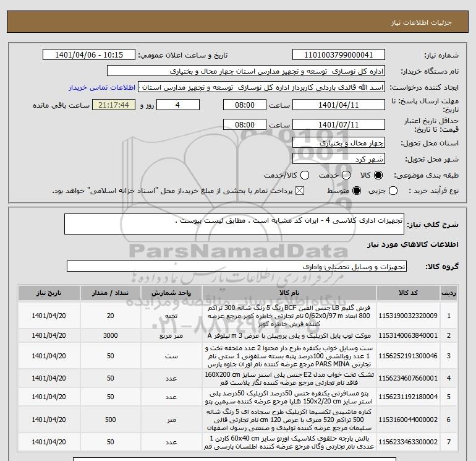Click the delivery province field چهار محال و بختیاری
This screenshot has width=476, height=461.
pos(339,142)
